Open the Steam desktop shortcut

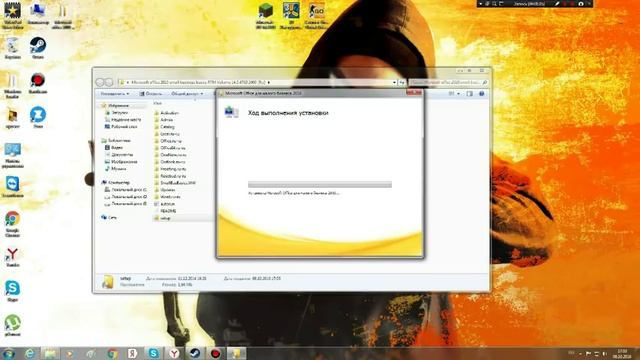[x=38, y=48]
